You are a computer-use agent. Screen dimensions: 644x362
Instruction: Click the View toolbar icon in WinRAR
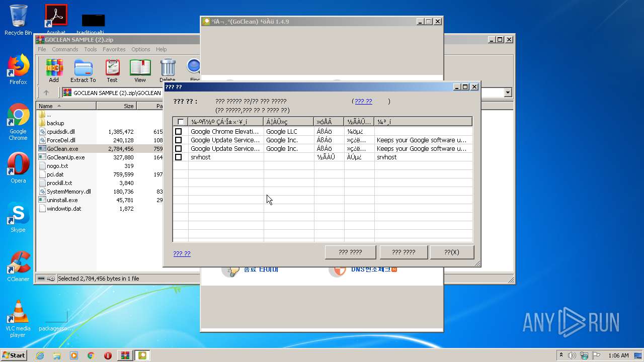[140, 71]
